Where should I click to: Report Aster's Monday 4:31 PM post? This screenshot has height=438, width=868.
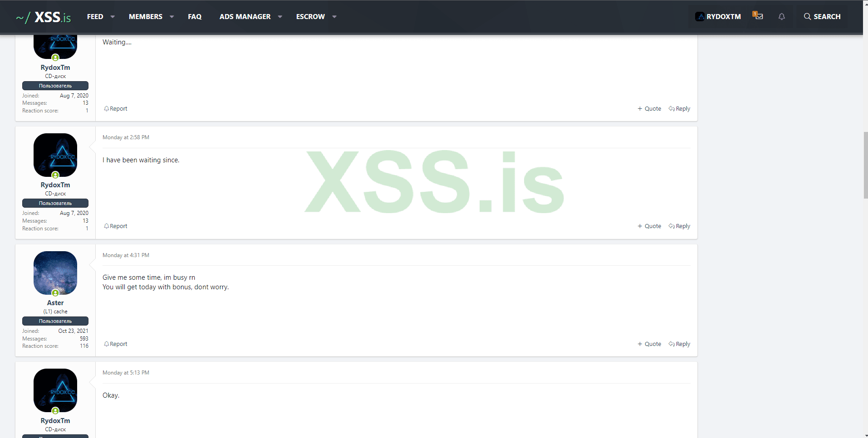(x=116, y=344)
